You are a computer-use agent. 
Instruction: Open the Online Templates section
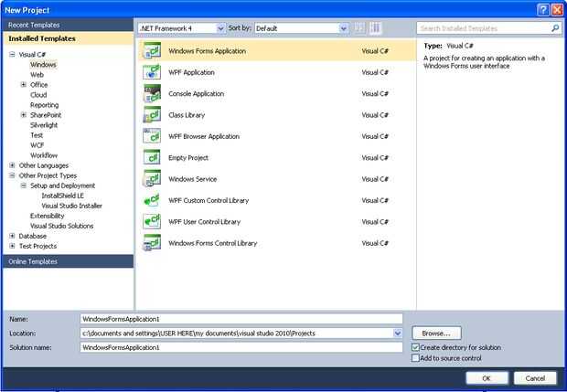[x=68, y=261]
